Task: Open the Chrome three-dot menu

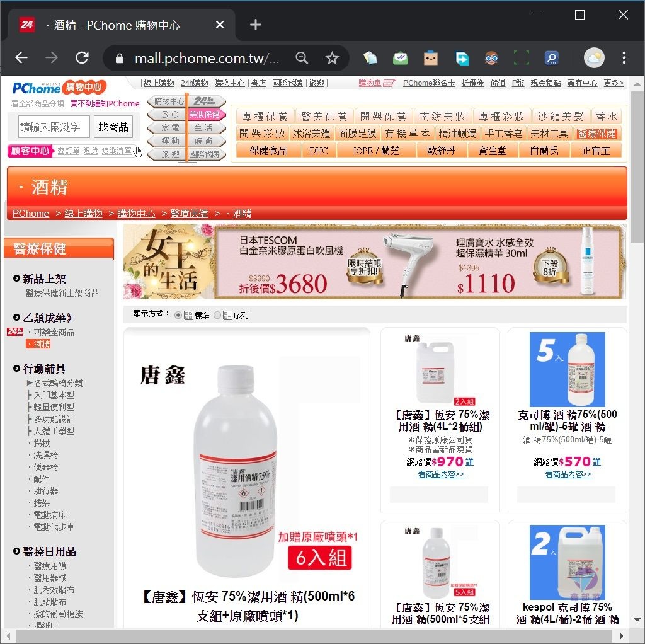Action: [x=624, y=58]
